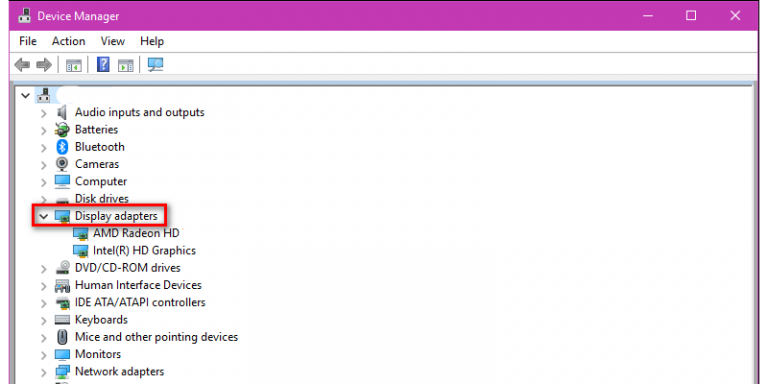
Task: Select the AMD Radeon HD adapter
Action: coord(136,233)
